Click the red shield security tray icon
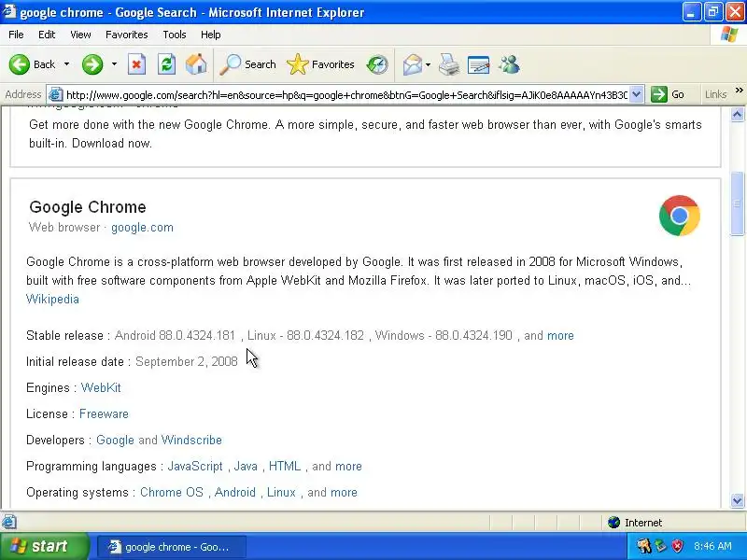Screen dimensions: 747x560 pyautogui.click(x=678, y=546)
